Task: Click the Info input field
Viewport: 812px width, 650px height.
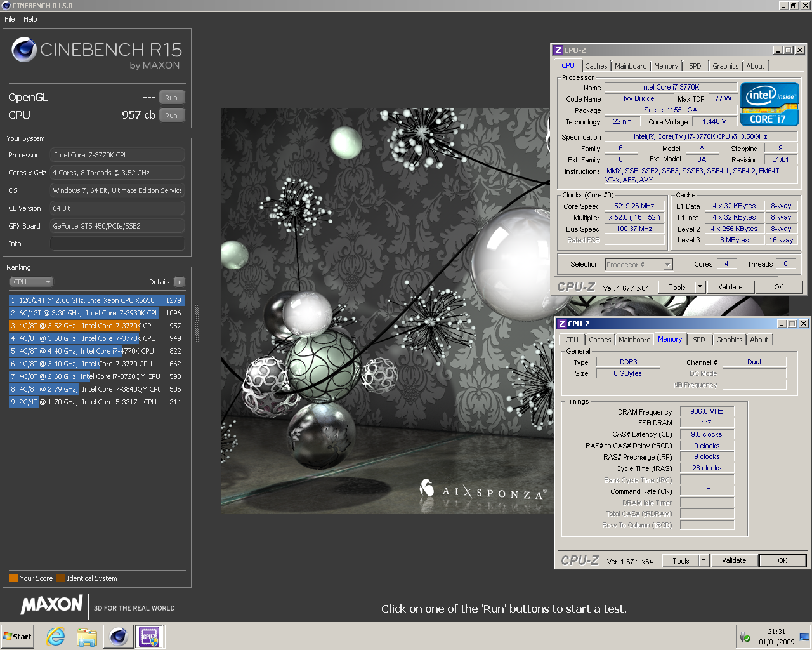Action: click(117, 244)
